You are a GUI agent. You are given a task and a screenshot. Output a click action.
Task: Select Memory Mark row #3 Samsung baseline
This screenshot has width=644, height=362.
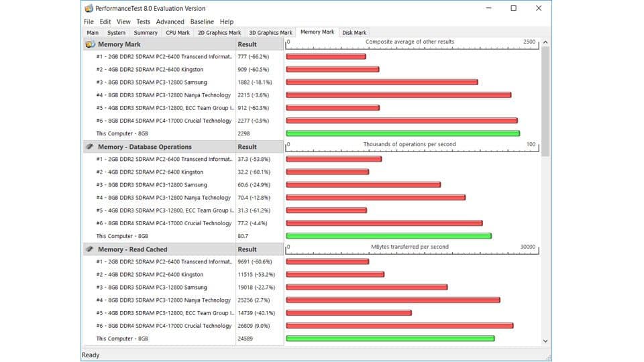[x=152, y=82]
